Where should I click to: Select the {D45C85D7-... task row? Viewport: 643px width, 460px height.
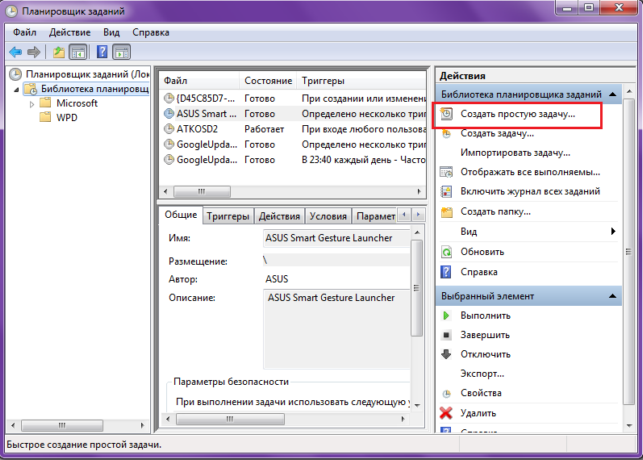point(293,98)
